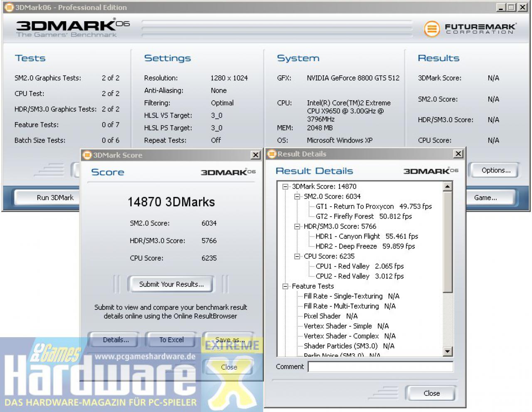532x412 pixels.
Task: Click the System section heading
Action: (x=298, y=58)
